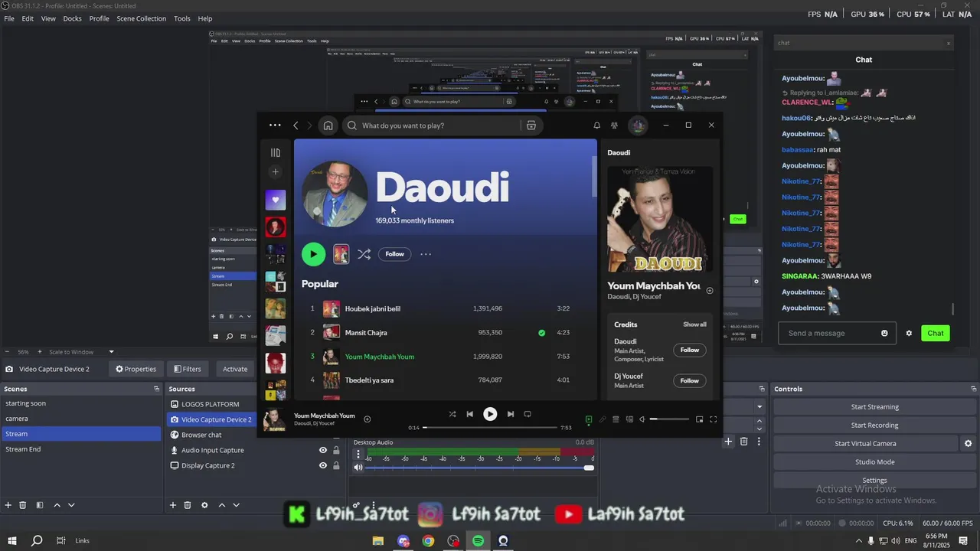Screen dimensions: 980x551
Task: Click Start Streaming
Action: (874, 407)
